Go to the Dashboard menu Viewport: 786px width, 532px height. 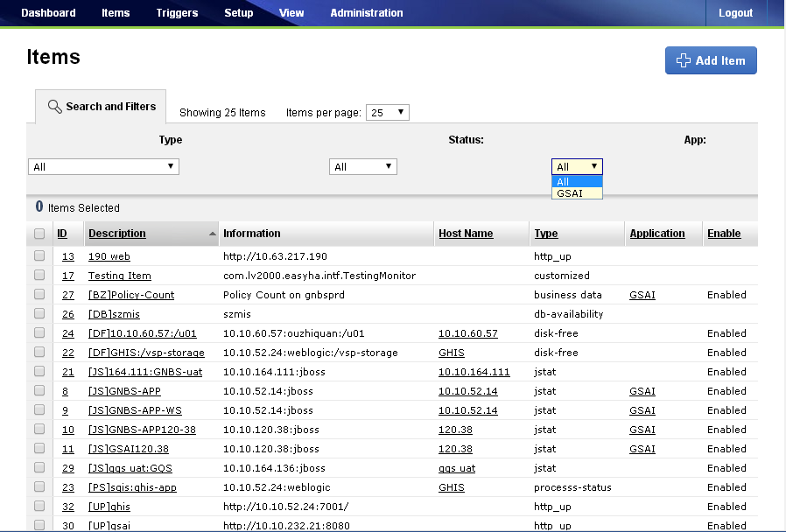48,13
